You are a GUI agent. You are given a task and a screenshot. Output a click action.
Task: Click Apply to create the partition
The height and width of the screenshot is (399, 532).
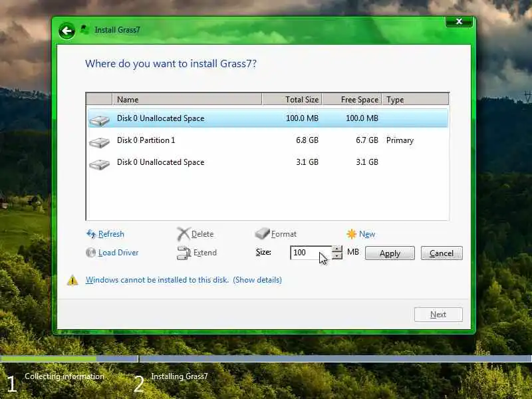click(390, 253)
